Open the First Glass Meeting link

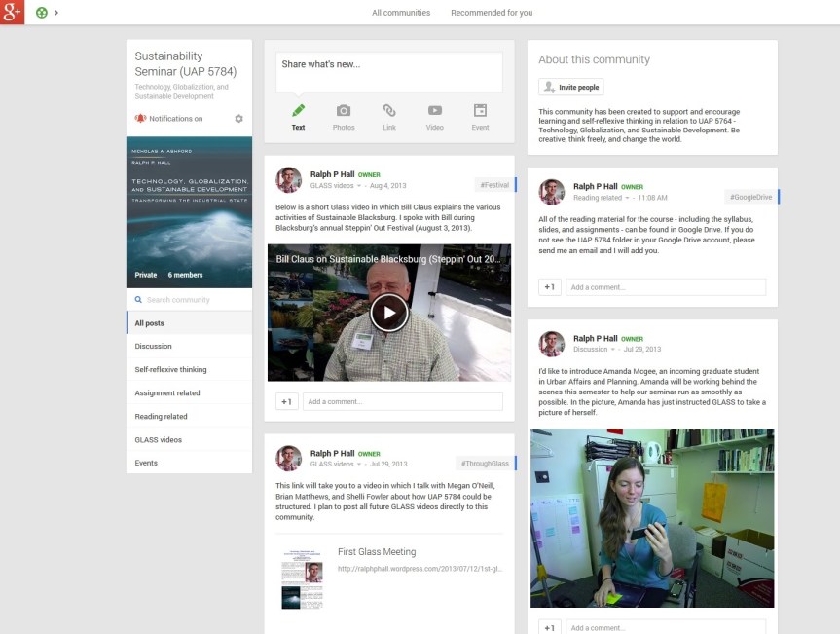pos(377,552)
